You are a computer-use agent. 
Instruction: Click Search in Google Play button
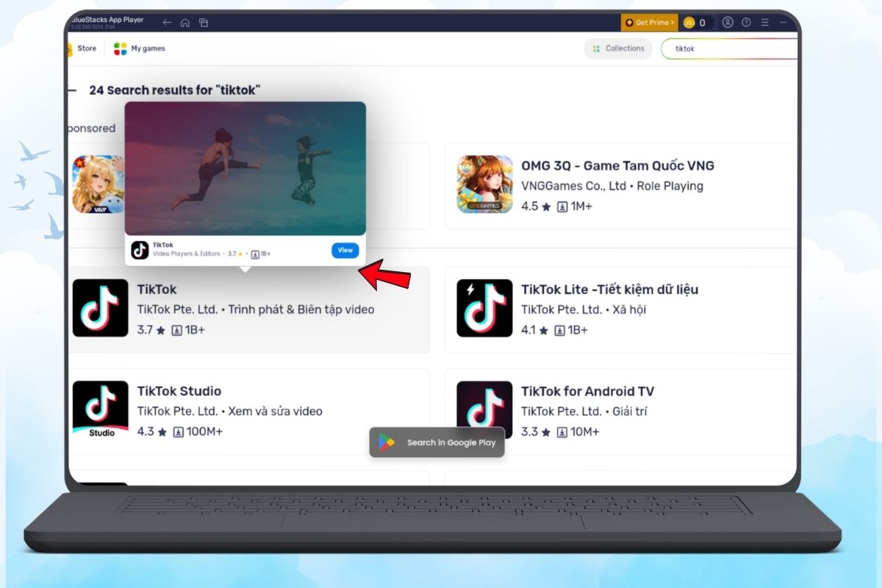(x=437, y=442)
